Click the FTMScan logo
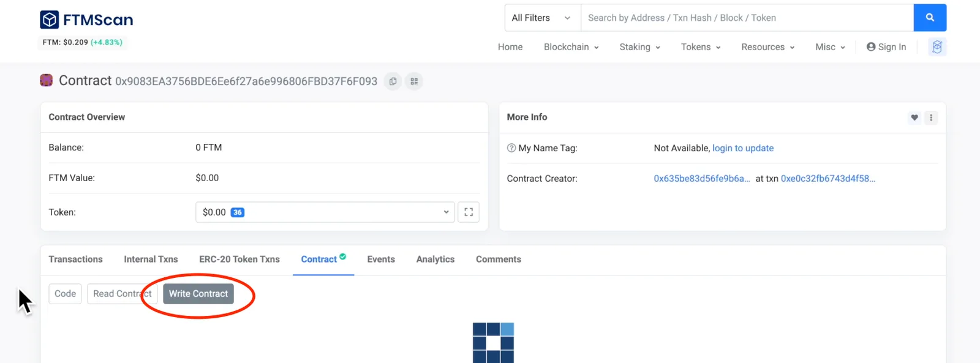This screenshot has width=980, height=363. (x=86, y=20)
